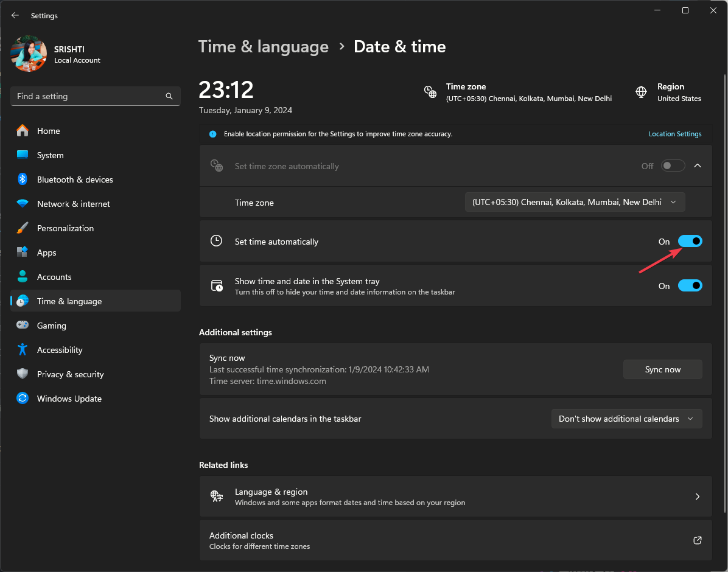
Task: Open Additional clocks external link icon
Action: click(x=698, y=540)
